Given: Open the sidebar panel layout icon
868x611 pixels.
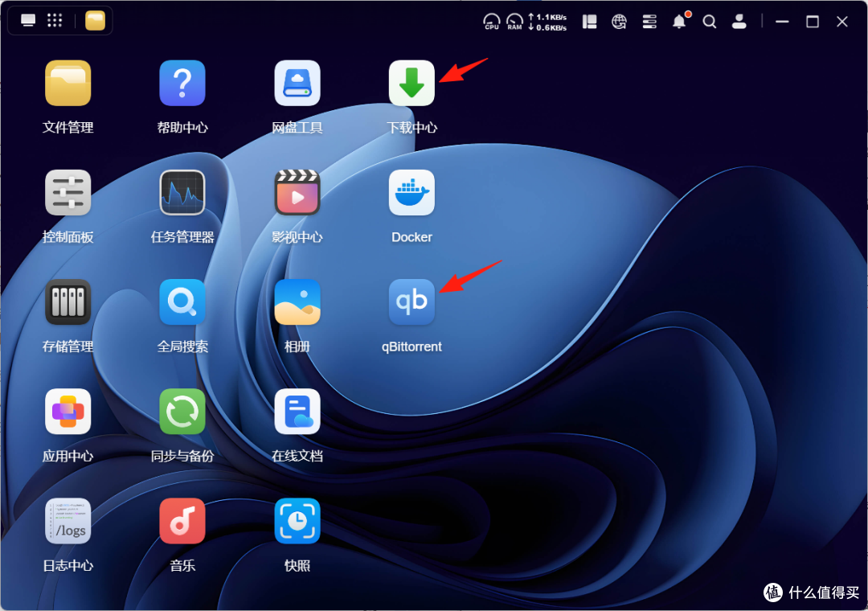Looking at the screenshot, I should pos(590,22).
